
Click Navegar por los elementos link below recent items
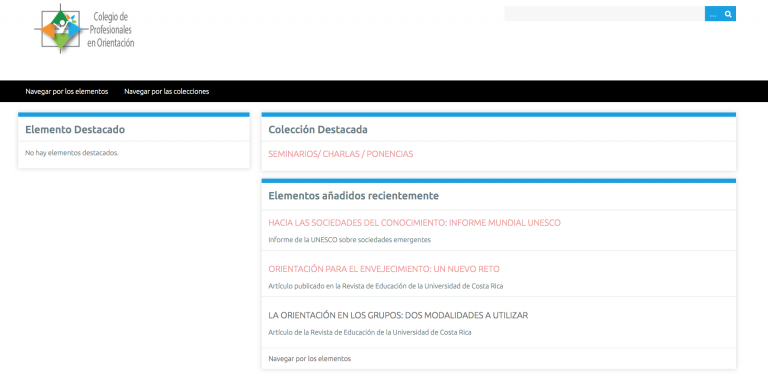point(310,358)
